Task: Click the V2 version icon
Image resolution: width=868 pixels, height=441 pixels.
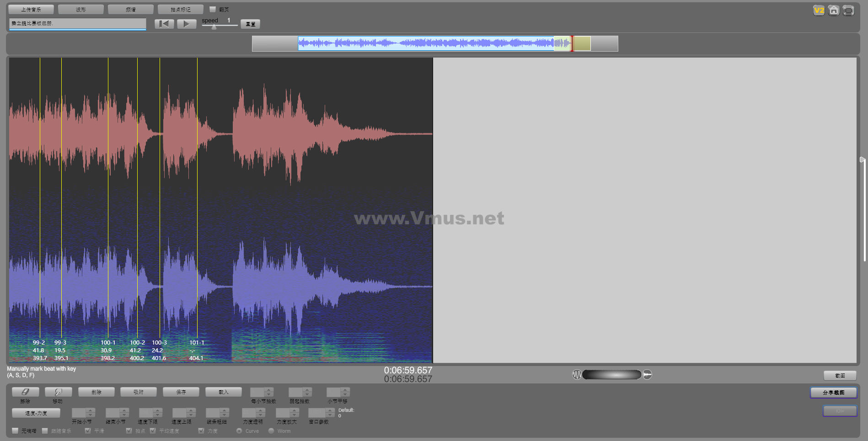Action: point(819,11)
